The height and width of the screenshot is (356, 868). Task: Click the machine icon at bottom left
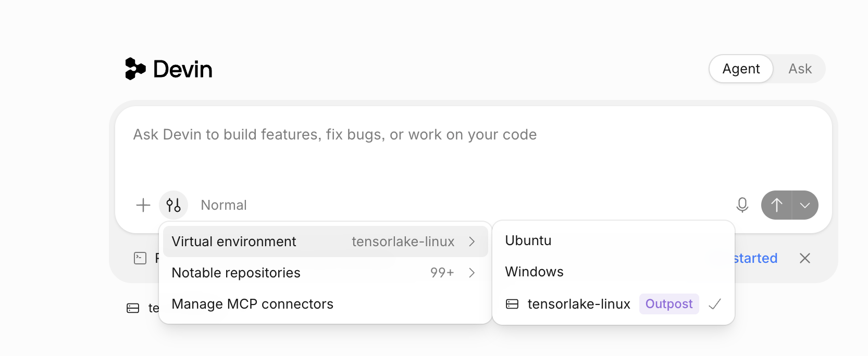(x=133, y=308)
